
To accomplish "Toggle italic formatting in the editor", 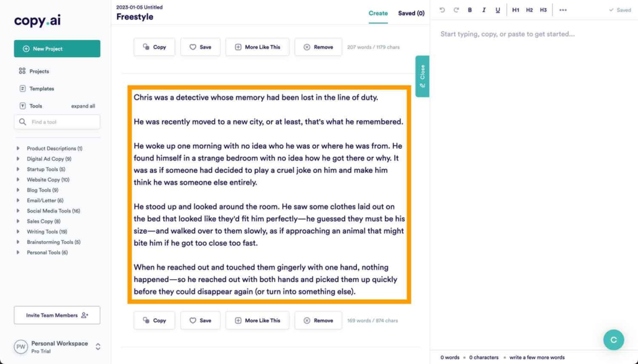I will (x=483, y=10).
